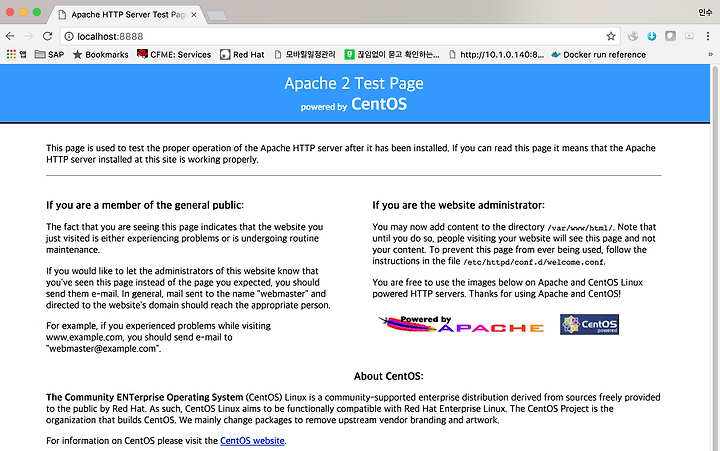Click the square gray extension icon
The width and height of the screenshot is (720, 451).
[670, 36]
